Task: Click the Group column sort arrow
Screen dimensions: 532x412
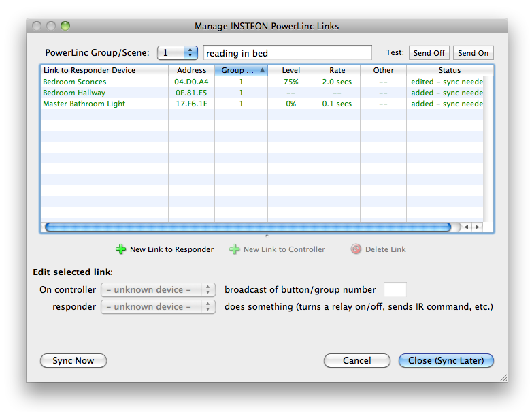Action: 262,70
